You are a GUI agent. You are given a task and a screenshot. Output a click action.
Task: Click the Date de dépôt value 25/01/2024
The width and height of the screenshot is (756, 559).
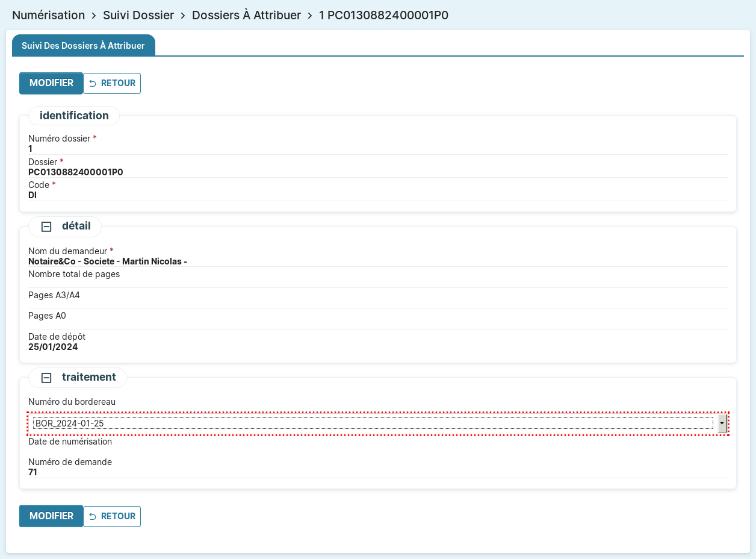pyautogui.click(x=53, y=347)
